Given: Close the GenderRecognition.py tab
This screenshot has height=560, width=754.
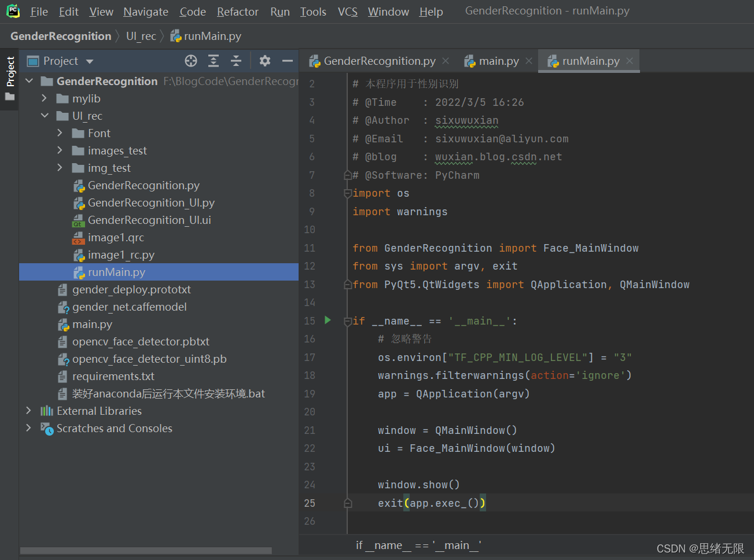Looking at the screenshot, I should (x=446, y=61).
